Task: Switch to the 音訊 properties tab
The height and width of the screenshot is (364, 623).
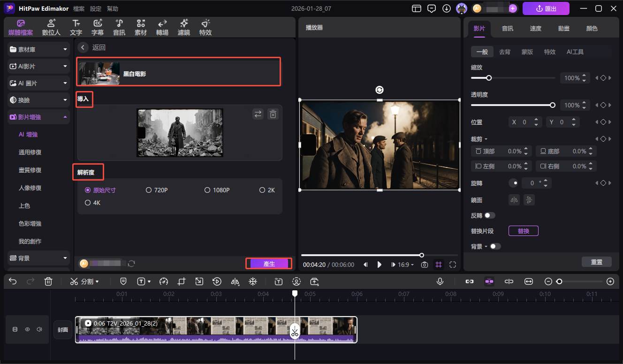Action: (x=507, y=28)
